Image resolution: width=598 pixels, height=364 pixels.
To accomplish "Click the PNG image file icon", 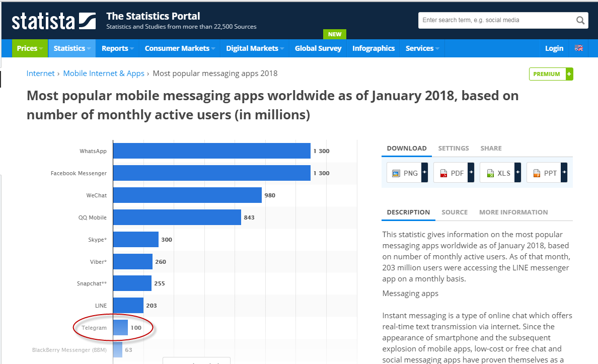I will (x=396, y=173).
